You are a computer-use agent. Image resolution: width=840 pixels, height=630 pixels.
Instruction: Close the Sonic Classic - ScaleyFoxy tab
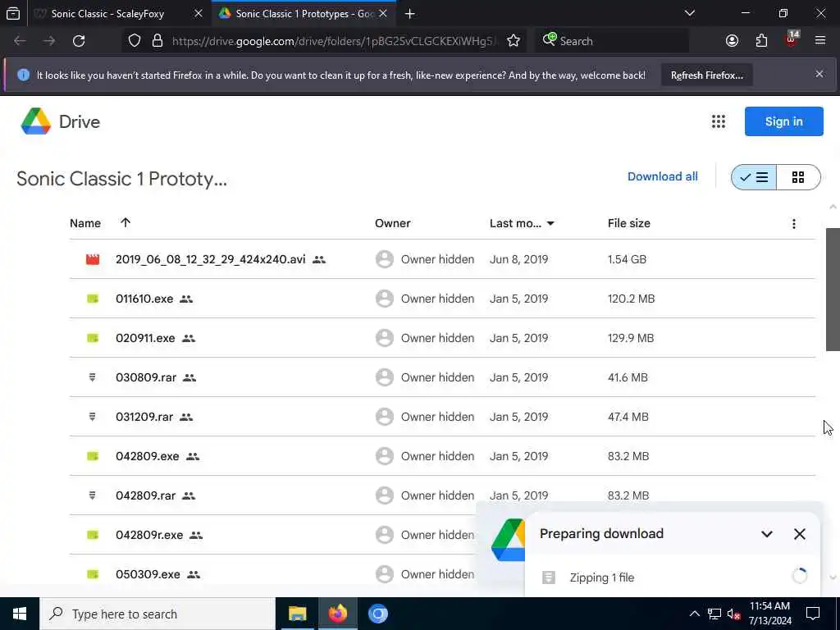199,14
